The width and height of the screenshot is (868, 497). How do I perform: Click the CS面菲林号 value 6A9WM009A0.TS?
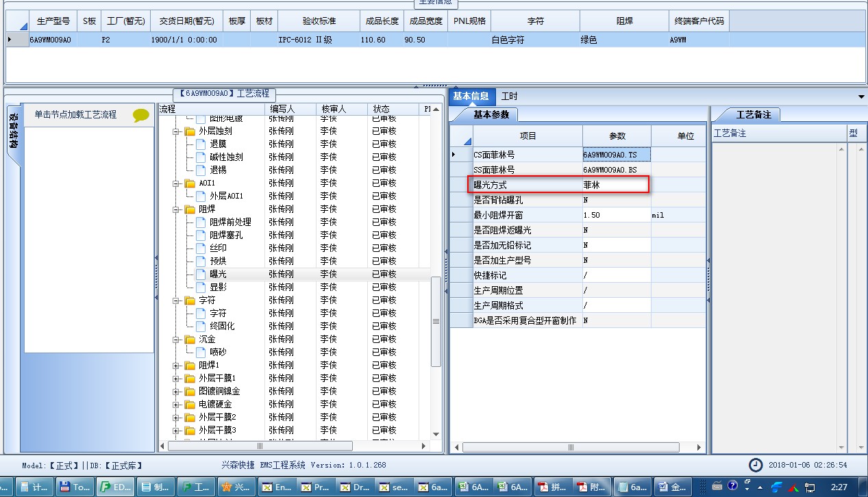click(617, 155)
